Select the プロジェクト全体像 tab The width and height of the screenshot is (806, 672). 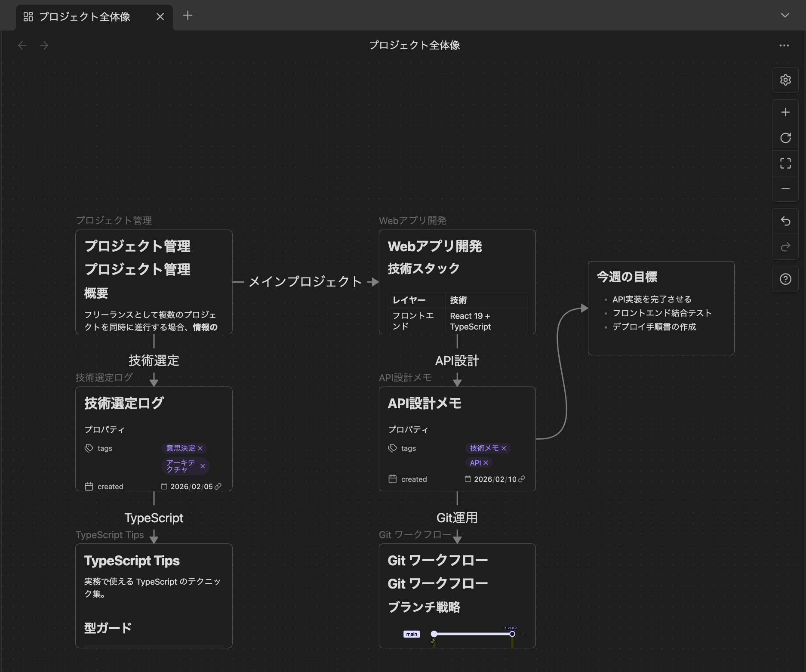coord(84,17)
